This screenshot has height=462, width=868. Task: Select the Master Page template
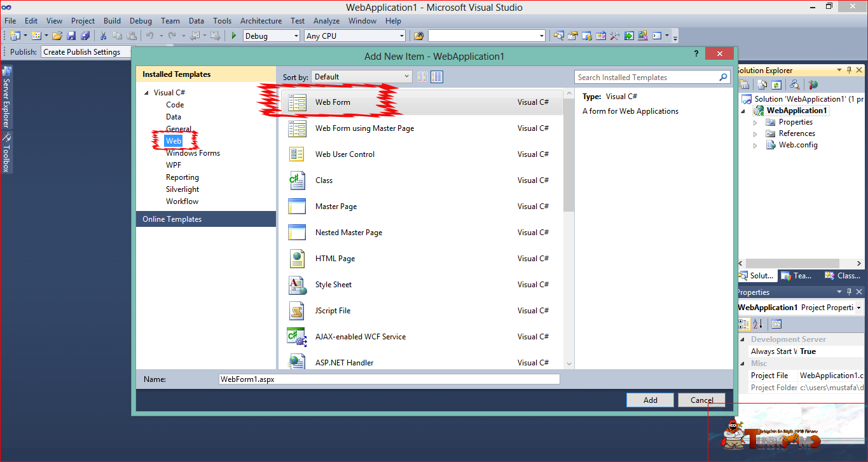pyautogui.click(x=422, y=207)
